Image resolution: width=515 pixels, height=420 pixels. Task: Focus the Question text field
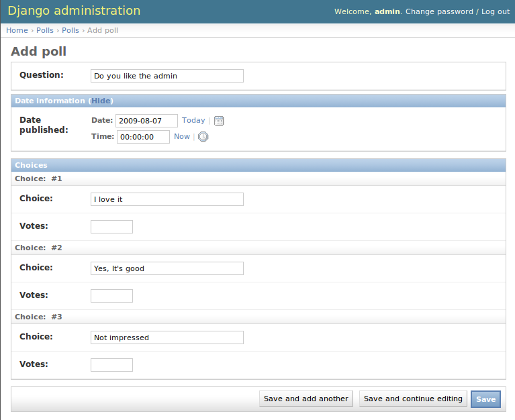(167, 76)
